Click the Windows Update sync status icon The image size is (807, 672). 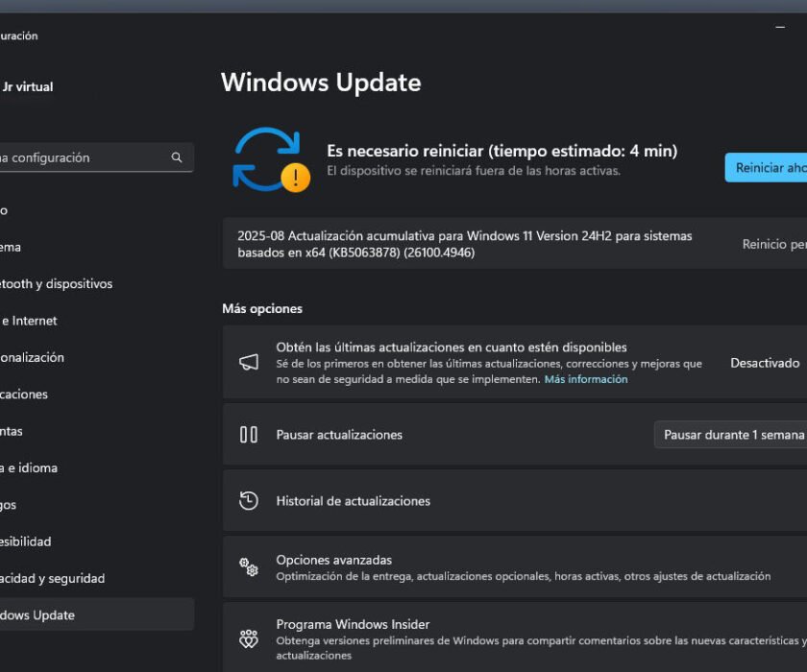(x=271, y=160)
